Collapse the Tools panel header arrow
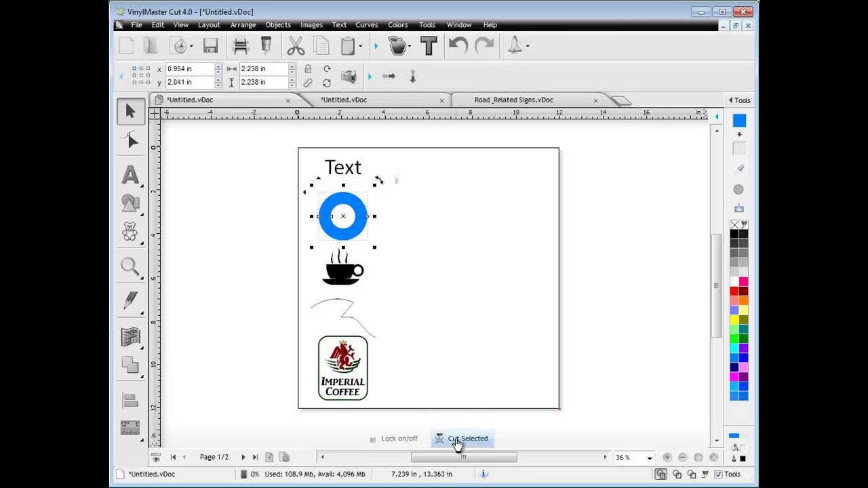Screen dimensions: 868x488 pos(731,100)
